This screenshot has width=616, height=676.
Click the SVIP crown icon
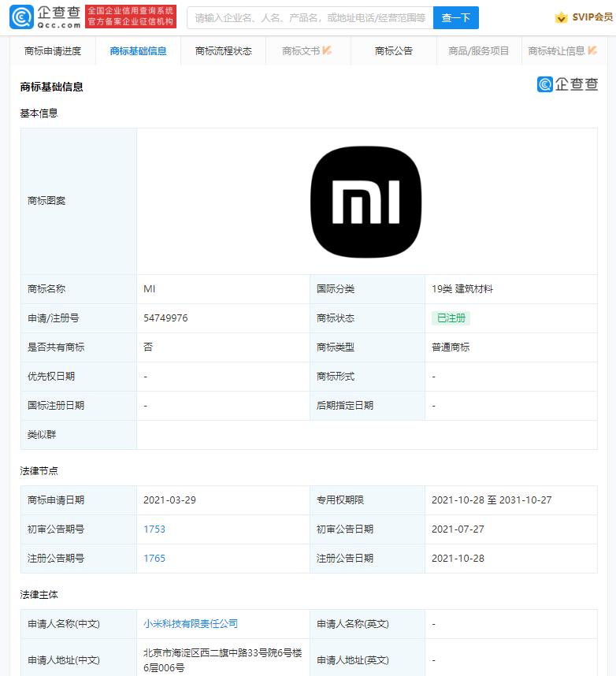pyautogui.click(x=561, y=17)
